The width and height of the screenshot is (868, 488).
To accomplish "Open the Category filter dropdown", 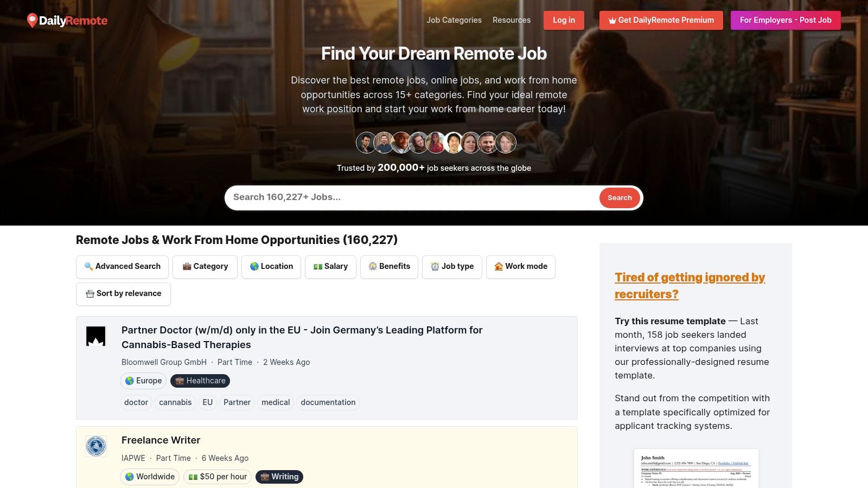I will point(205,266).
